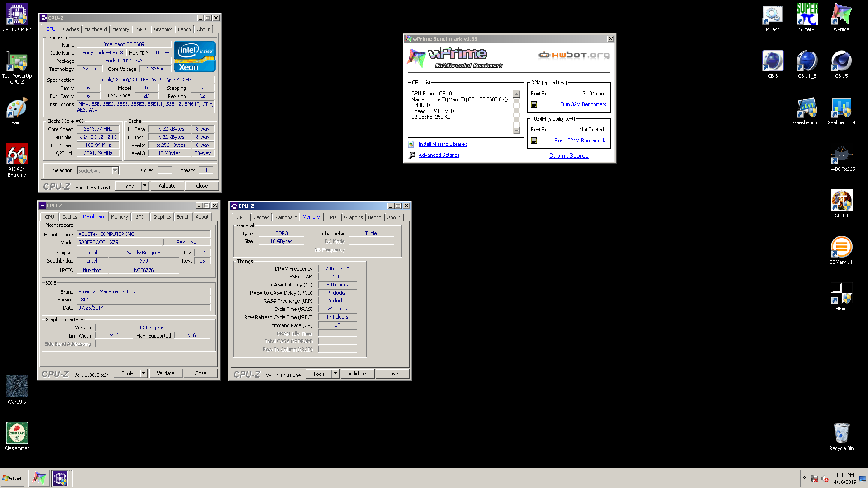The width and height of the screenshot is (868, 488).
Task: Click Close button in Mainboard CPU-Z window
Action: [x=200, y=373]
